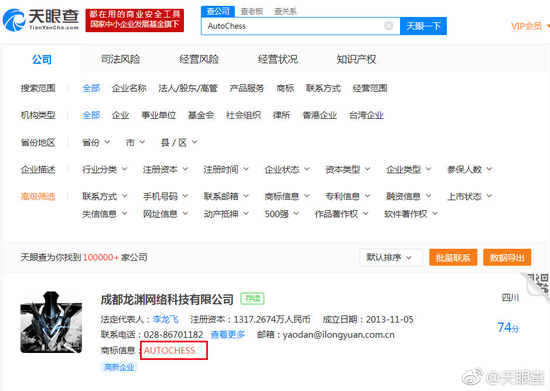
Task: Switch to the 查老板 search tab
Action: pos(251,12)
